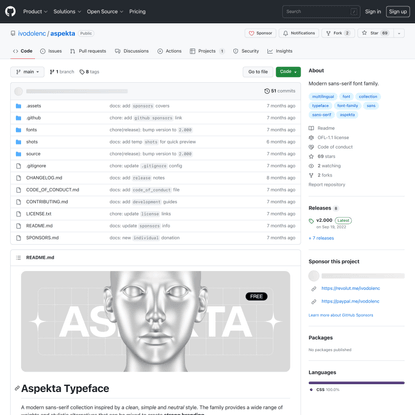The height and width of the screenshot is (415, 415).
Task: Click Report repository
Action: (x=327, y=185)
